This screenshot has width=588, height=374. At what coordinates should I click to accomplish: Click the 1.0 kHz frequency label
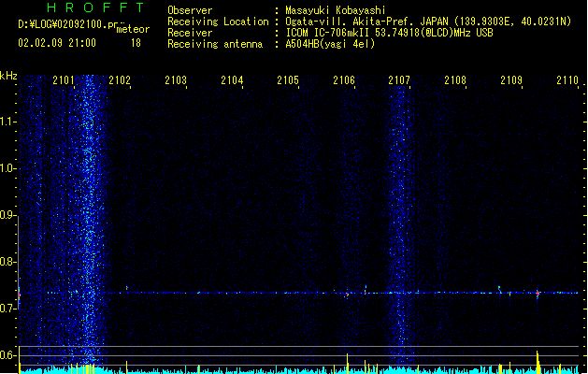[x=7, y=168]
